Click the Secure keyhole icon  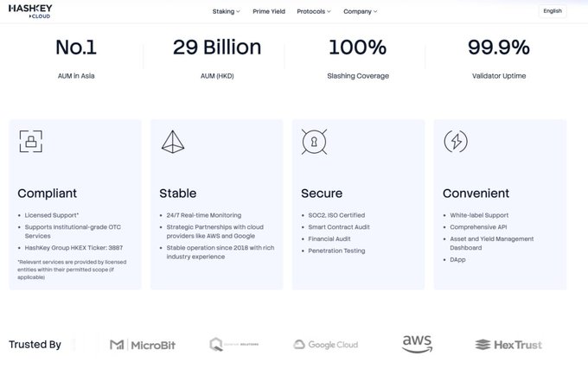(x=314, y=142)
